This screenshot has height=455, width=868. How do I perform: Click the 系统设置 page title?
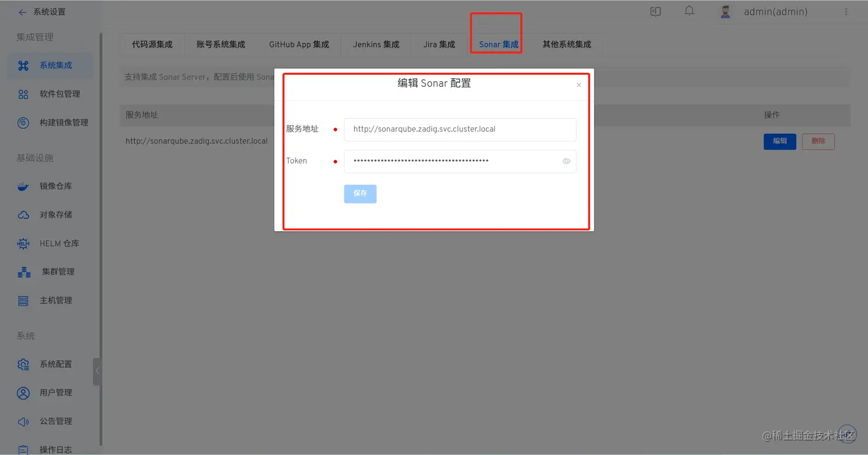click(x=49, y=12)
